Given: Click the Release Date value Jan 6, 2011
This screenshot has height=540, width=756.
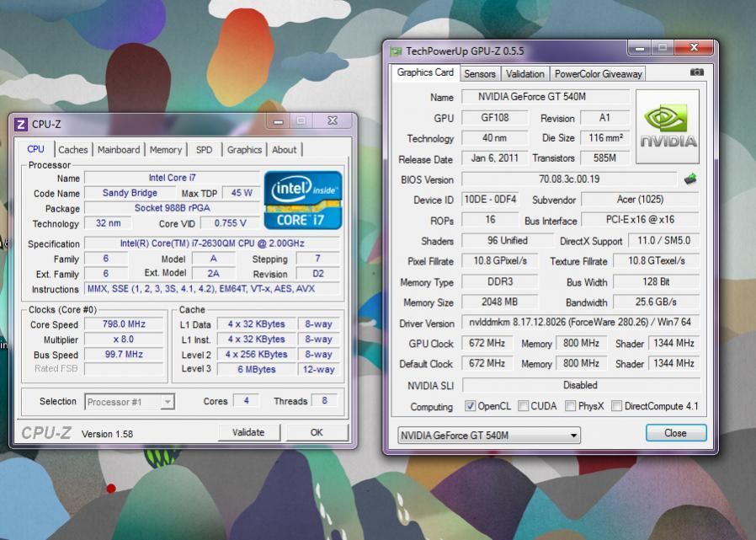Looking at the screenshot, I should 495,158.
